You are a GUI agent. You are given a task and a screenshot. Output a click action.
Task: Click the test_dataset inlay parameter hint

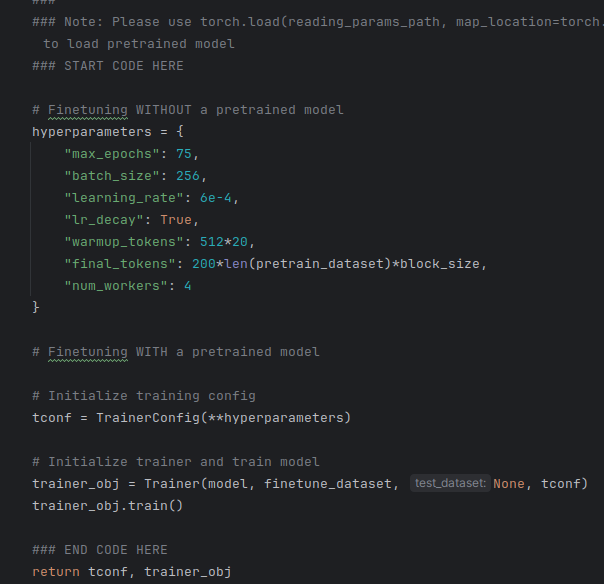point(449,484)
